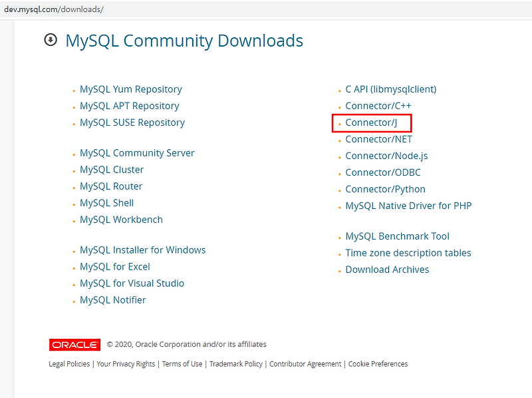Image resolution: width=532 pixels, height=398 pixels.
Task: Select MySQL Shell
Action: click(106, 202)
